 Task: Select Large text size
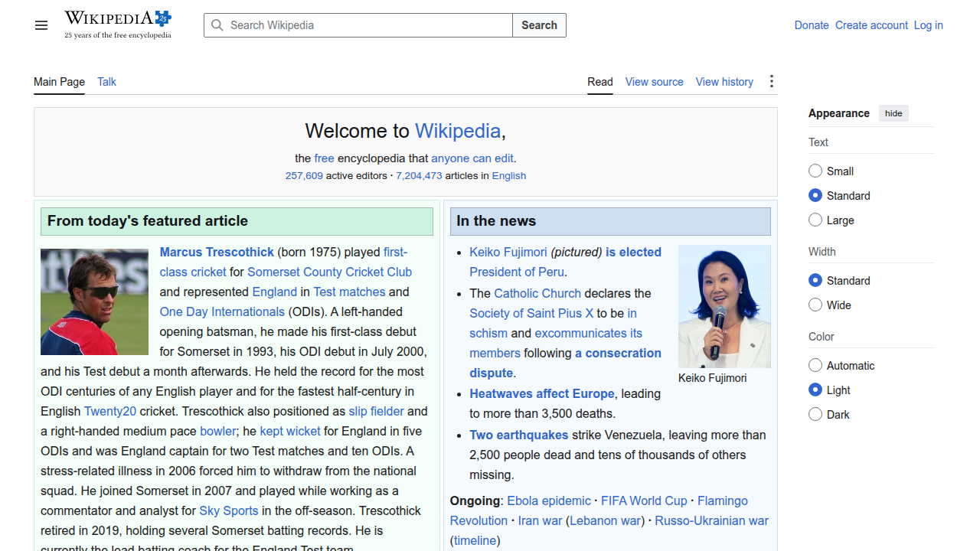tap(815, 220)
